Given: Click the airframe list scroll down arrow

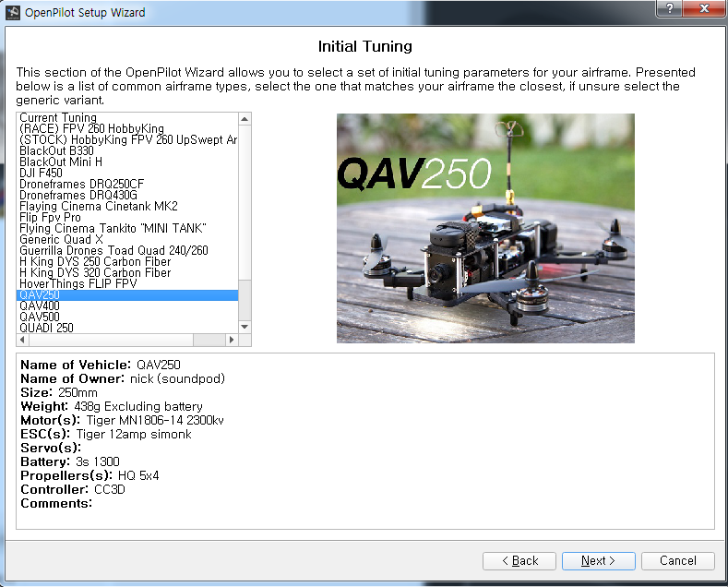Looking at the screenshot, I should click(245, 327).
